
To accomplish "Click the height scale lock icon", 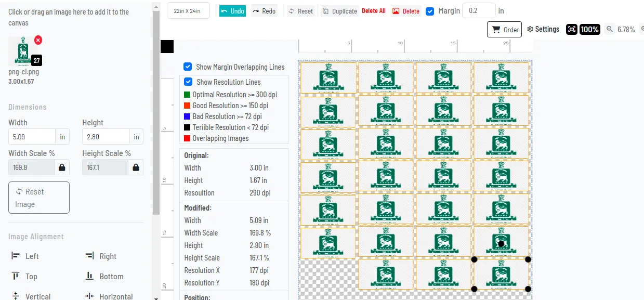I will click(x=136, y=167).
